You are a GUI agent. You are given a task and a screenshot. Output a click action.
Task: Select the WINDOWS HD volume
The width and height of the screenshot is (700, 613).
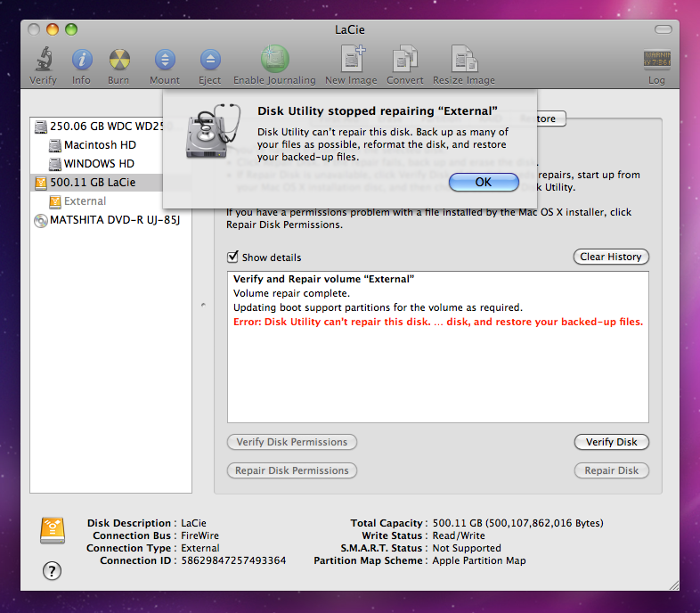[x=98, y=164]
